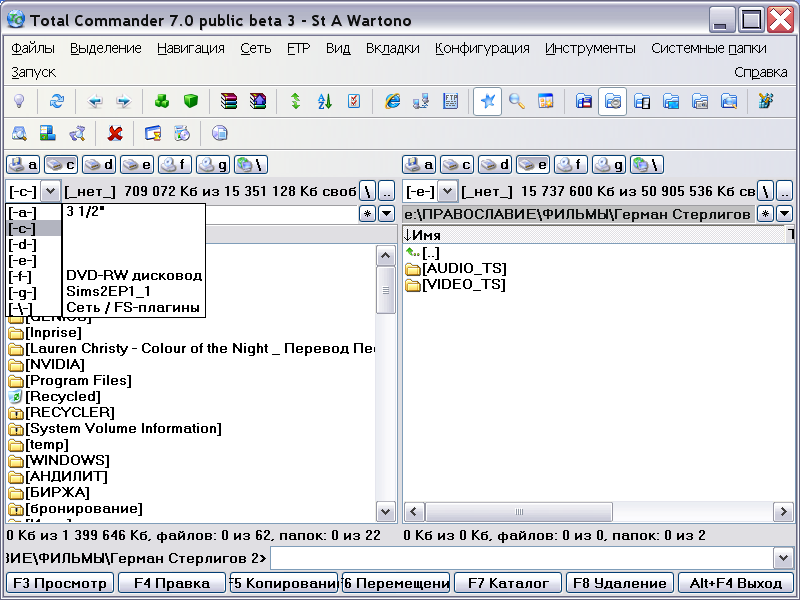Click the red checklist toolbar icon

coord(354,101)
